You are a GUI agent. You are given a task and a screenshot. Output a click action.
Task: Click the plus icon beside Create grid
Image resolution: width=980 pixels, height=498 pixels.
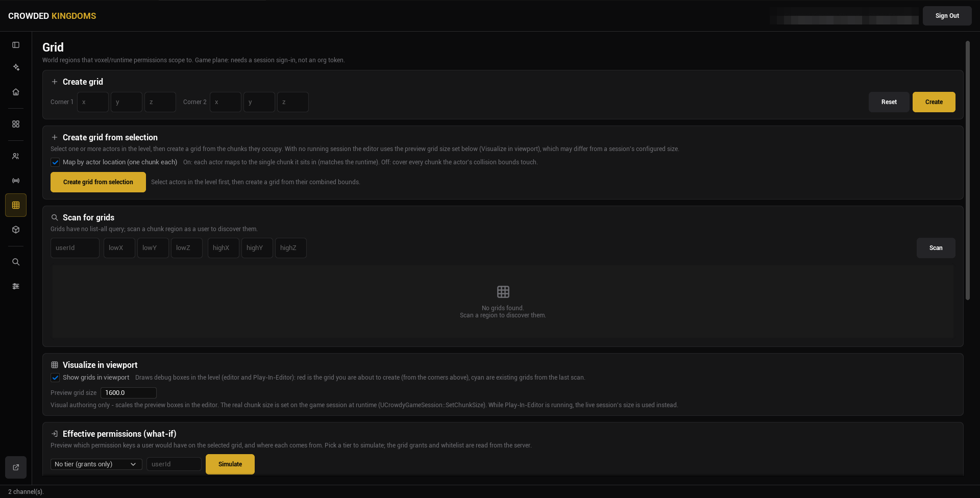[55, 82]
